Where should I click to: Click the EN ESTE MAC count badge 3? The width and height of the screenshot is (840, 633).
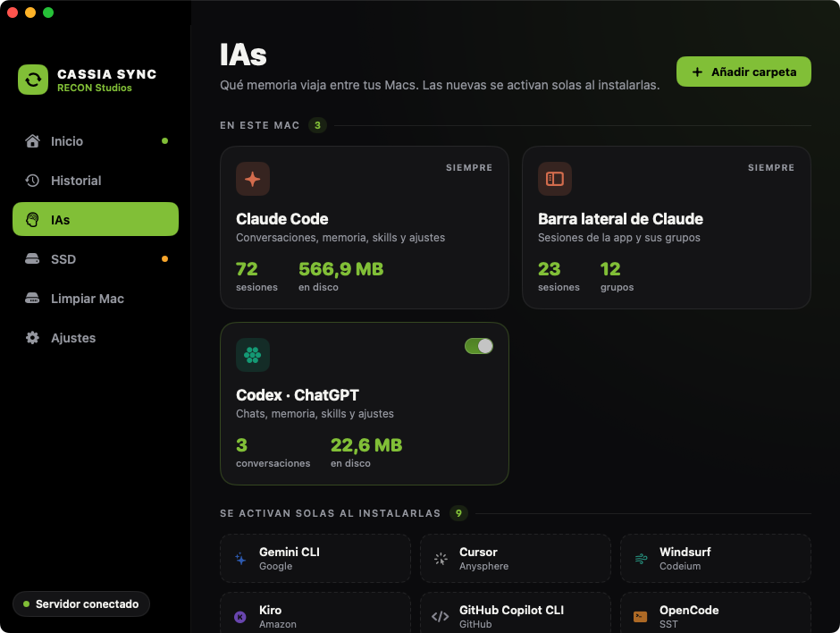[317, 125]
